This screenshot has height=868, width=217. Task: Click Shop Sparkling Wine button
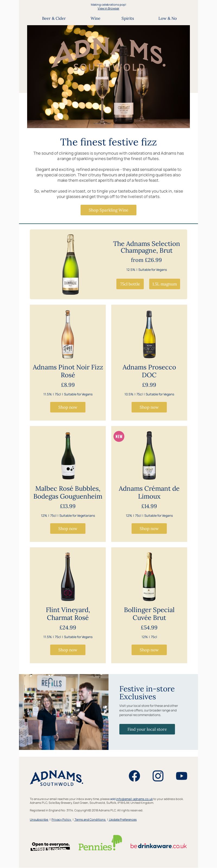(108, 210)
